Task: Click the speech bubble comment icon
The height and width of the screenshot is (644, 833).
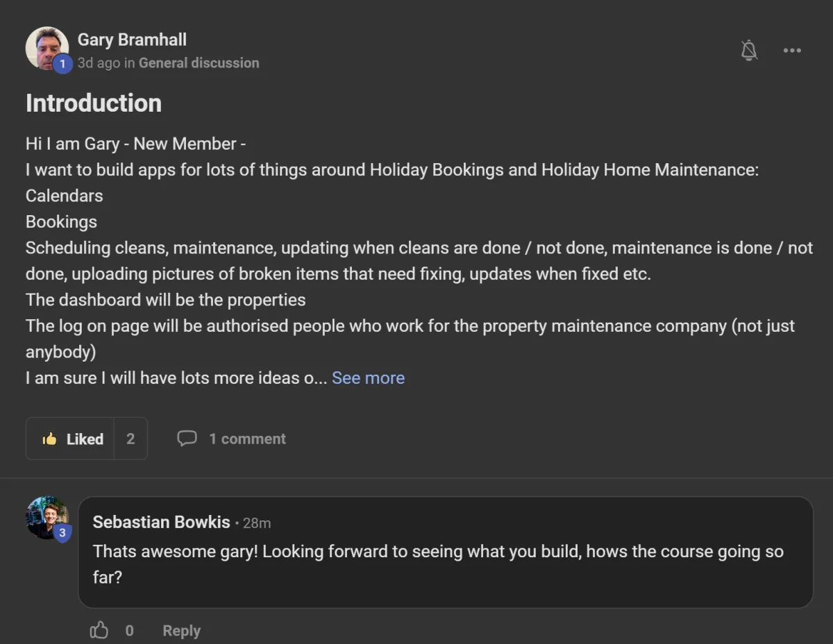Action: coord(187,439)
